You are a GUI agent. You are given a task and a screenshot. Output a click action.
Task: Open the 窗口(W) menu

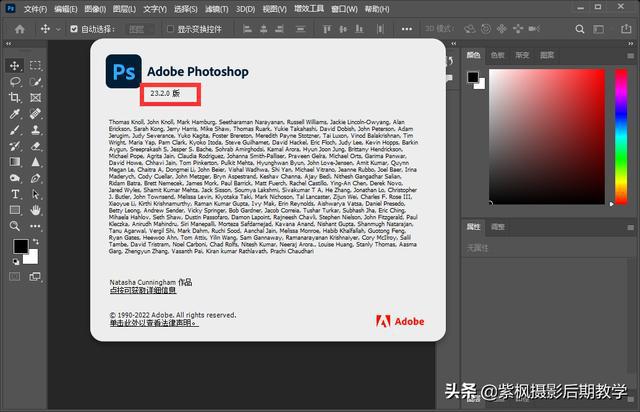click(344, 9)
